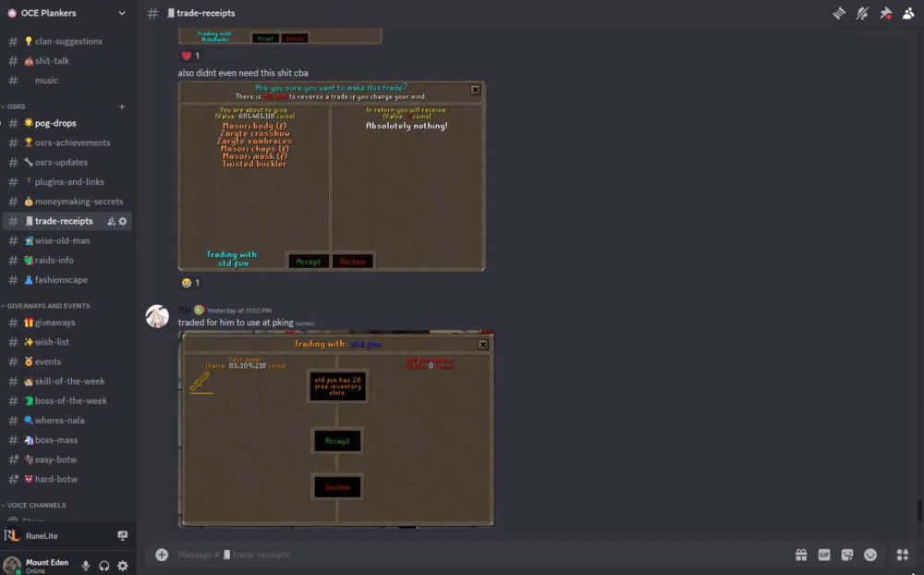The width and height of the screenshot is (924, 575).
Task: Click the OCE Plankers server icon
Action: tap(12, 13)
